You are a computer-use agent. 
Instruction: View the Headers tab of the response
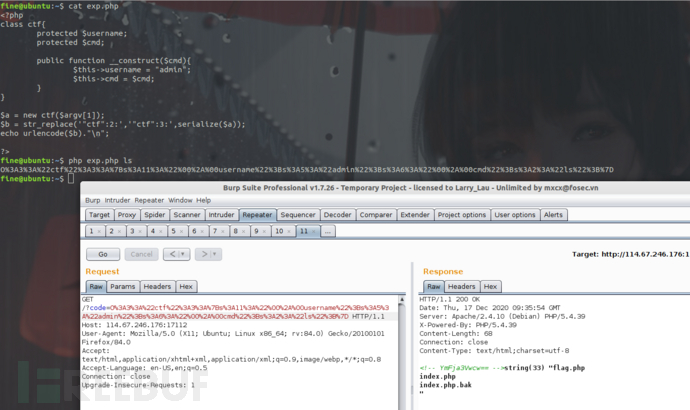460,286
